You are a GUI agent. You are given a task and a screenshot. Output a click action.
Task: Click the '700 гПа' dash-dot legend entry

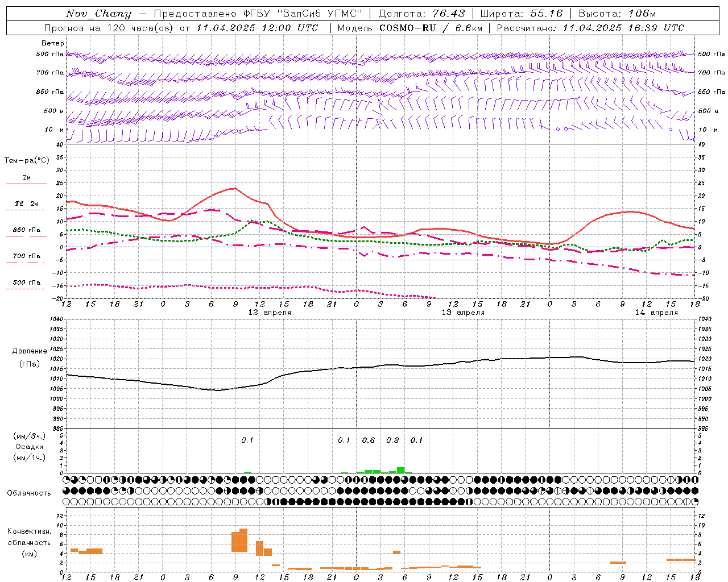[26, 256]
